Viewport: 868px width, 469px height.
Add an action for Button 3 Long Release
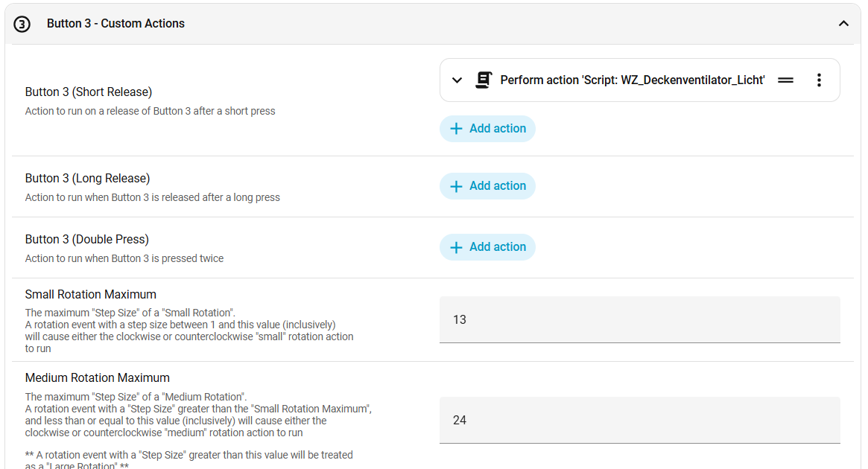(497, 186)
